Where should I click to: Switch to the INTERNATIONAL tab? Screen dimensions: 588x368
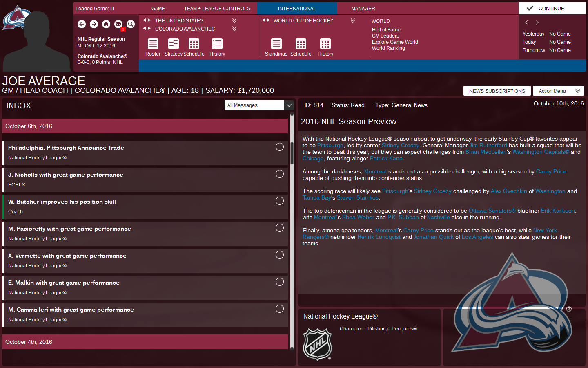point(297,9)
